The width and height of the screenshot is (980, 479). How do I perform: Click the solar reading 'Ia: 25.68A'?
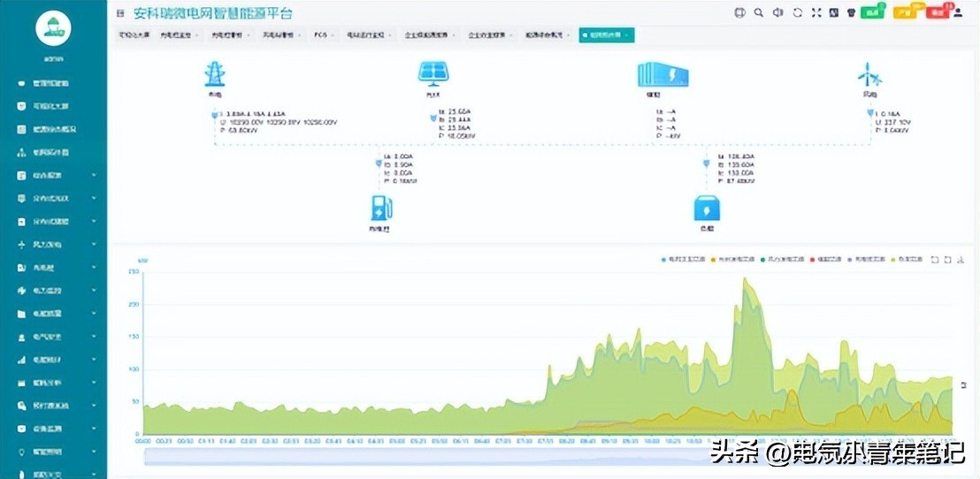455,111
